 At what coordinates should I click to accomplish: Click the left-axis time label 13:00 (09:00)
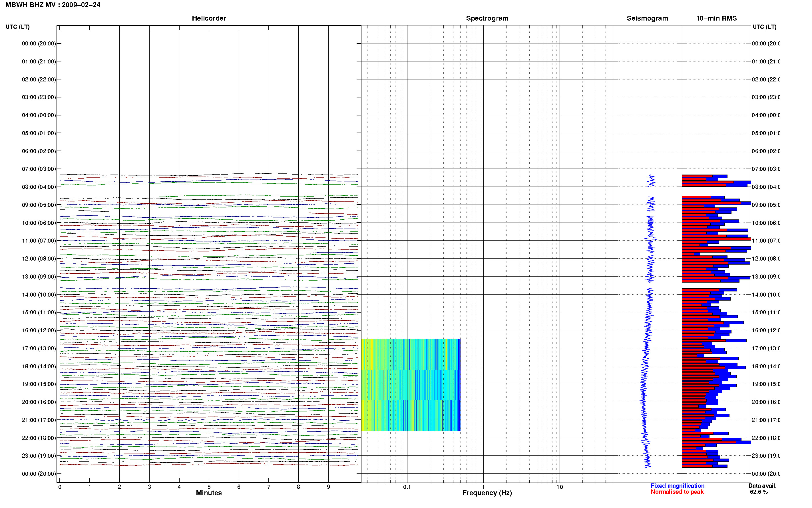39,277
